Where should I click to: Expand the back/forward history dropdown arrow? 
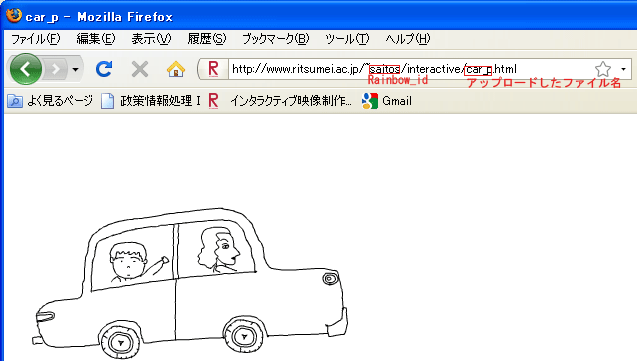click(x=75, y=69)
